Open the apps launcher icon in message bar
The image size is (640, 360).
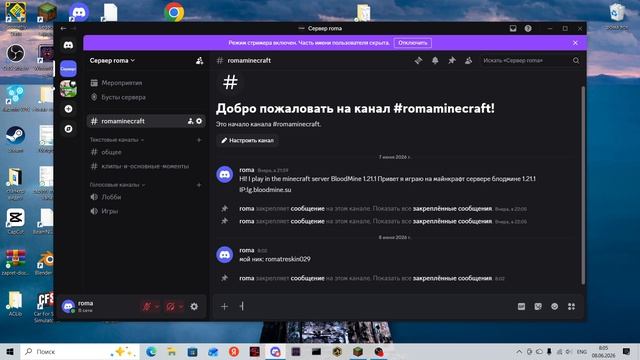point(571,307)
